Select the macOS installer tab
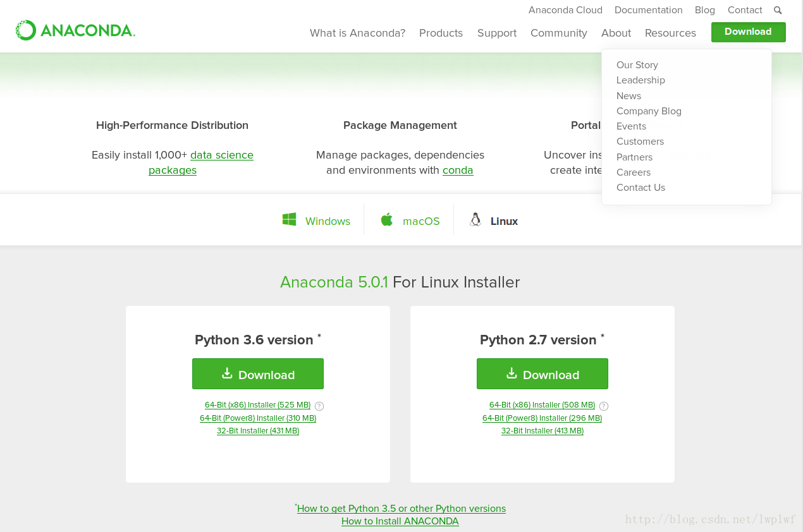 coord(410,221)
